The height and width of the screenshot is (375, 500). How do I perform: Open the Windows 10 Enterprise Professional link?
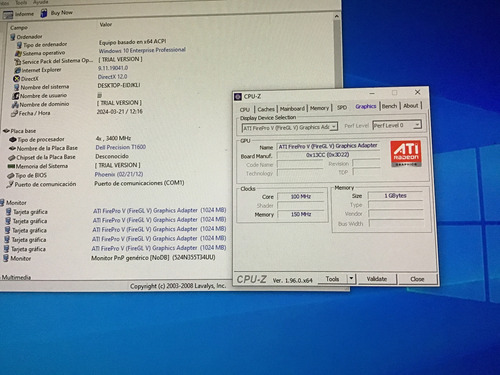[142, 50]
